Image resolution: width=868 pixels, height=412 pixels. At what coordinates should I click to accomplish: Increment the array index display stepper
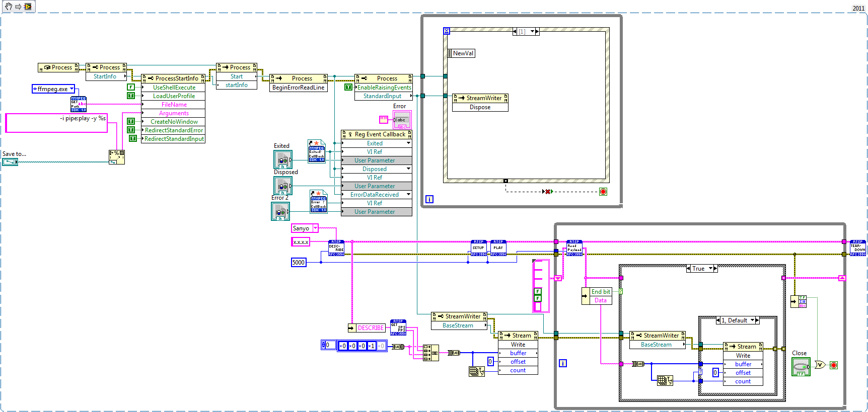323,343
